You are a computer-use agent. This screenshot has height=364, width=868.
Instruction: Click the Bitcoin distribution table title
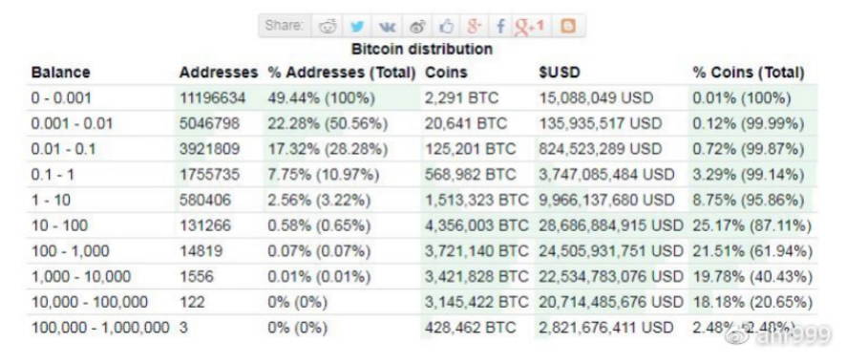tap(422, 50)
